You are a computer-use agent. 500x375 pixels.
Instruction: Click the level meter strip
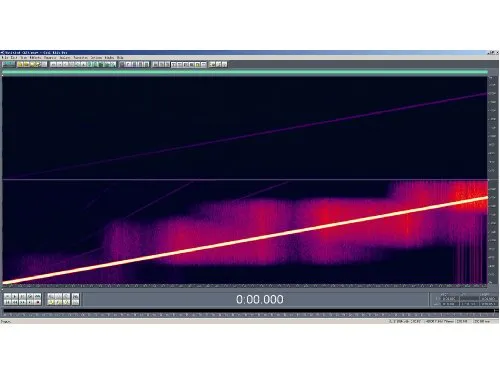[249, 311]
